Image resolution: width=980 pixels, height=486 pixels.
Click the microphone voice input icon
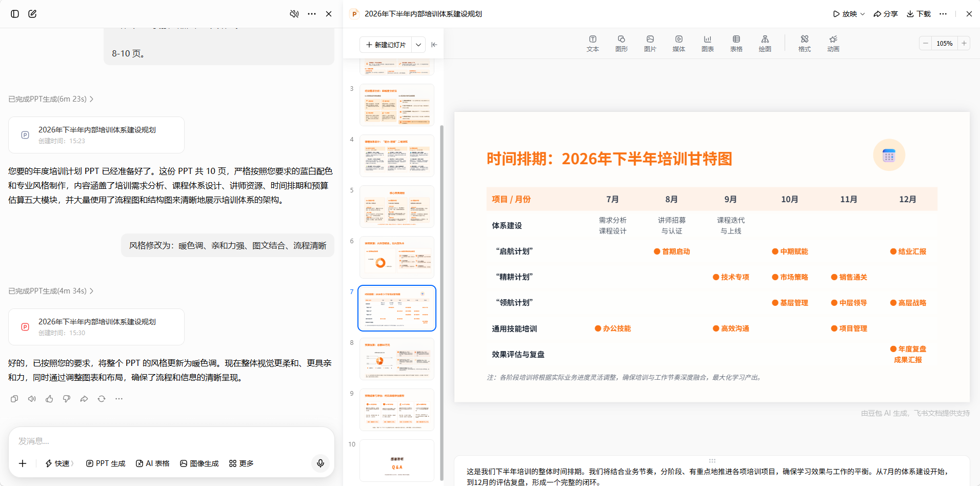tap(321, 463)
